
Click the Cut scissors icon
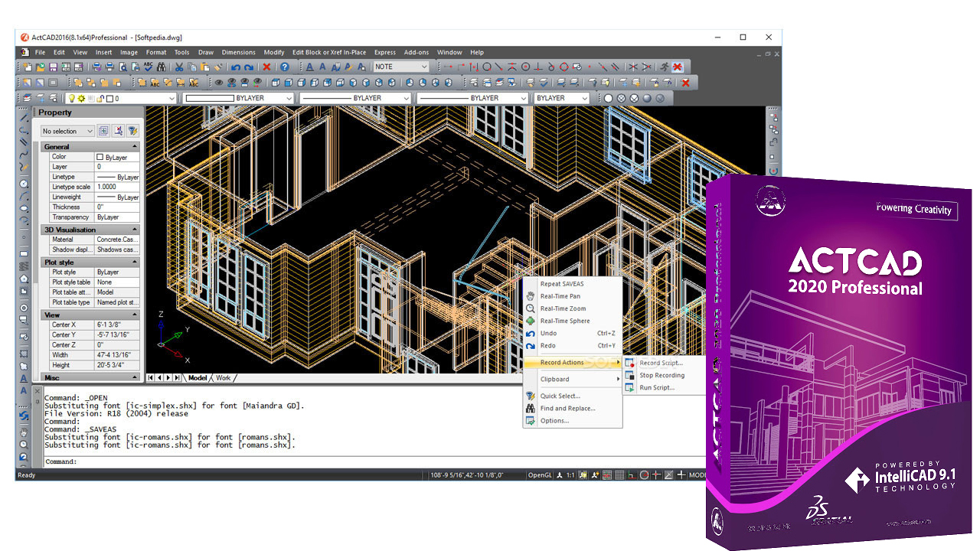[x=179, y=67]
